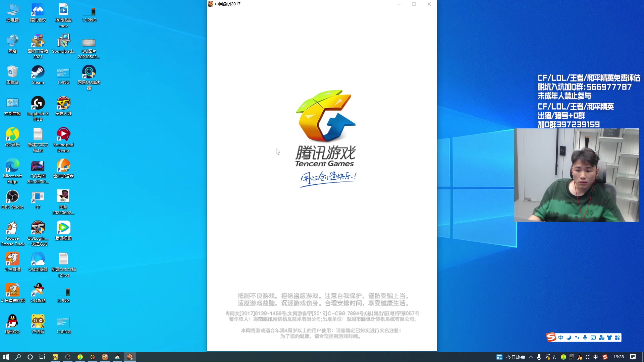Launch Goose Goose Duck shortcut
The height and width of the screenshot is (362, 644).
pos(12,234)
